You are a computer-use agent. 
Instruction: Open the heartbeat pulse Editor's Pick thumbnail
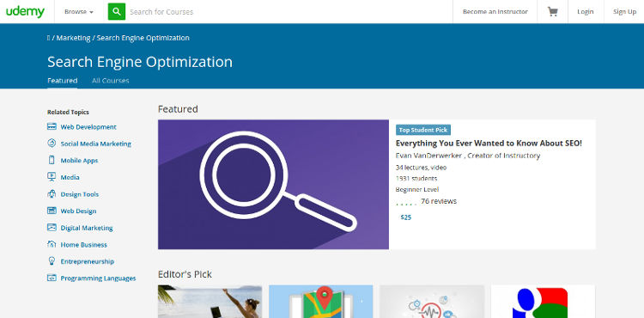[x=432, y=302]
